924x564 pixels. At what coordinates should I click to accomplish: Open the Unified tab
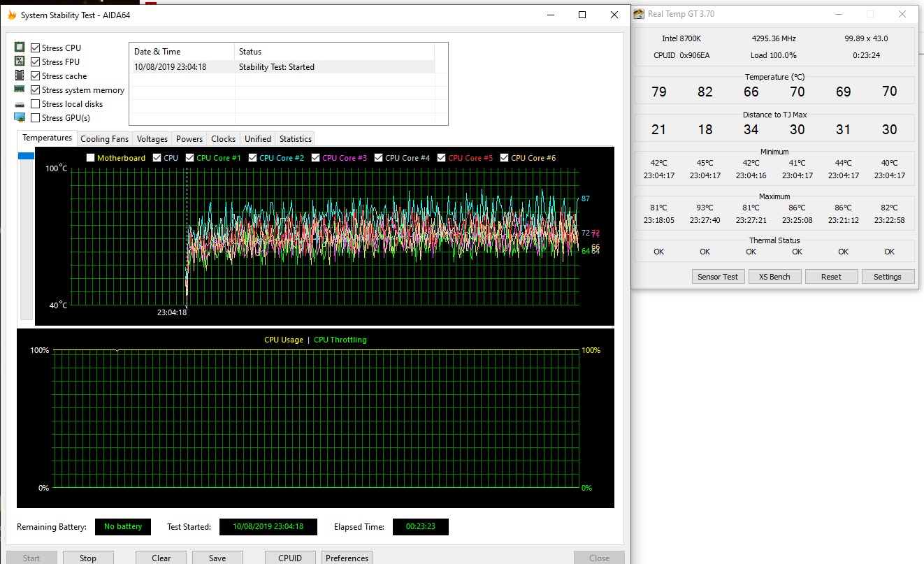click(x=258, y=139)
